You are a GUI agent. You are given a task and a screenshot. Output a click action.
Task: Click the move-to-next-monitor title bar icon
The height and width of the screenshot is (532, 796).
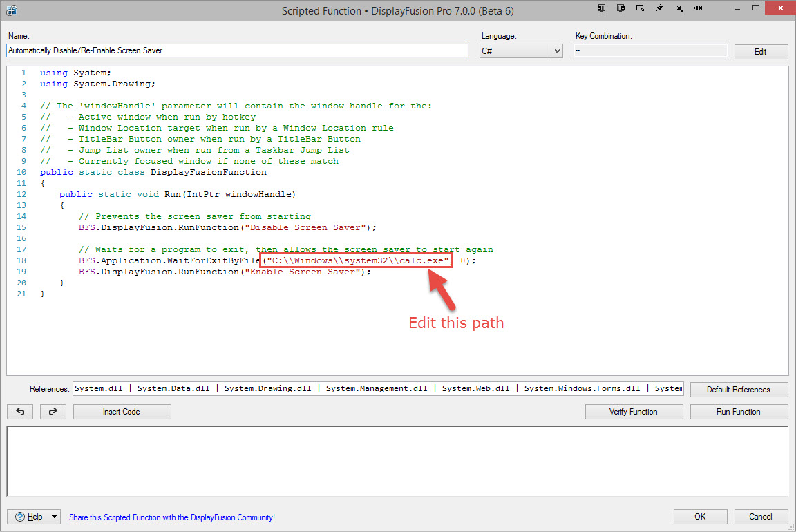point(602,8)
